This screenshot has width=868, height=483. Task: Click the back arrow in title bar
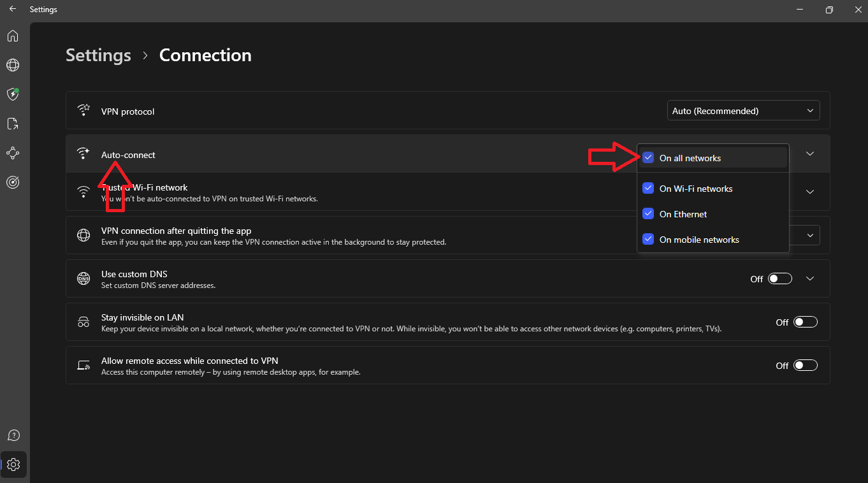13,10
